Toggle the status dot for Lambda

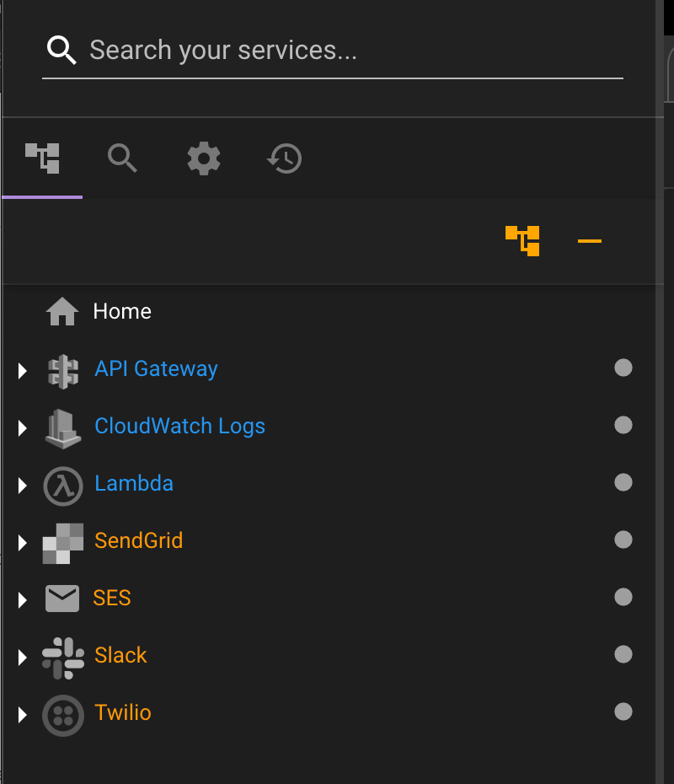(x=623, y=482)
